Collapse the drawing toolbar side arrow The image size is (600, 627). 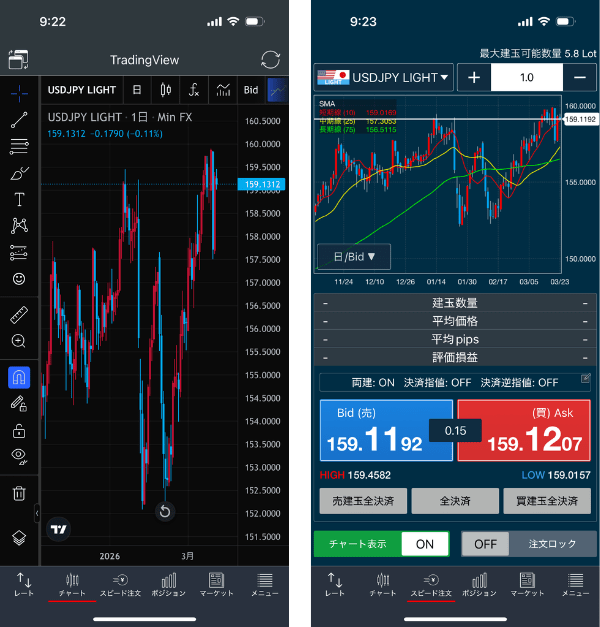[x=37, y=513]
